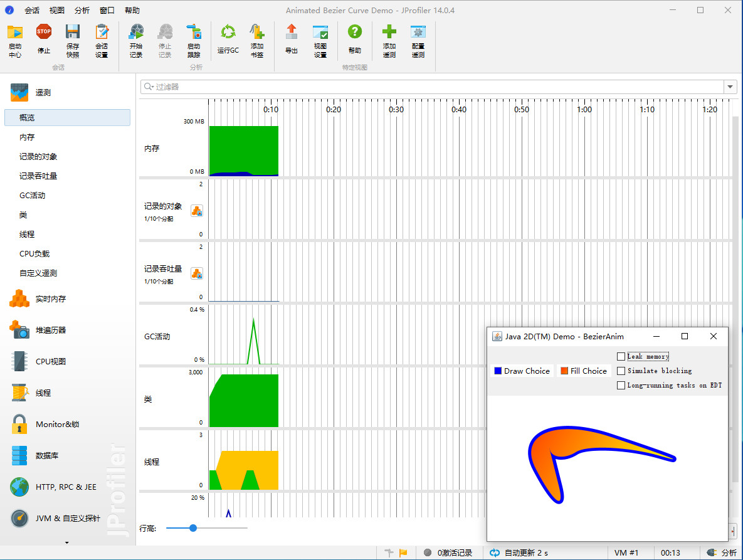Click the pin icon in status bar

(389, 552)
